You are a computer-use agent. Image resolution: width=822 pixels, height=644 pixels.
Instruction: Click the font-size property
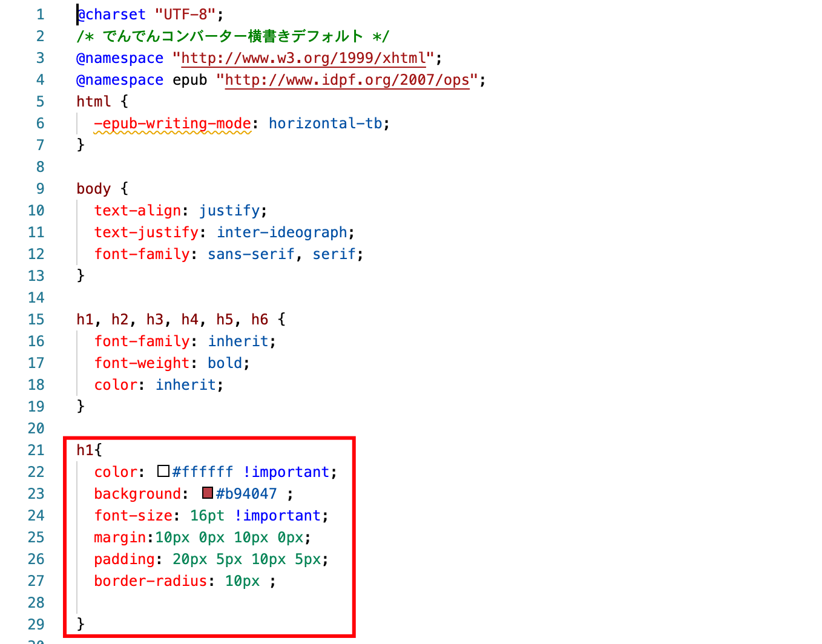(133, 516)
